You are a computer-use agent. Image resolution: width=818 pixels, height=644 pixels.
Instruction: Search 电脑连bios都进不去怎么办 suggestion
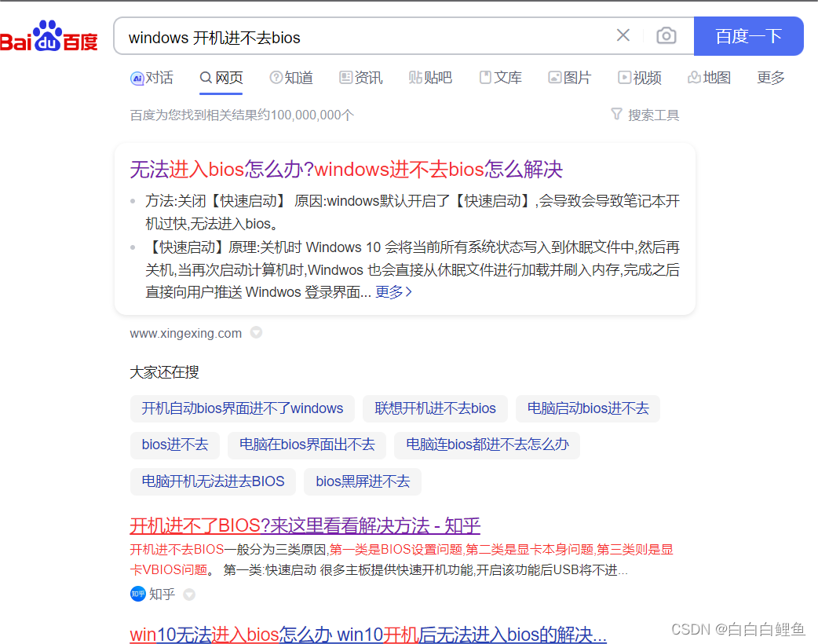(488, 445)
